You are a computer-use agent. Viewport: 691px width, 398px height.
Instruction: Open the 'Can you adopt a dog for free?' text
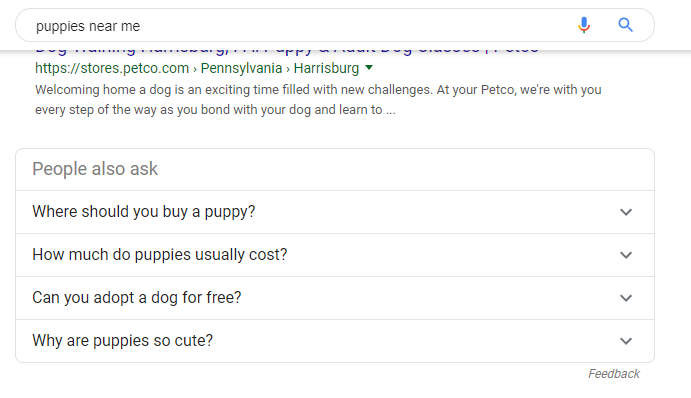pyautogui.click(x=137, y=298)
